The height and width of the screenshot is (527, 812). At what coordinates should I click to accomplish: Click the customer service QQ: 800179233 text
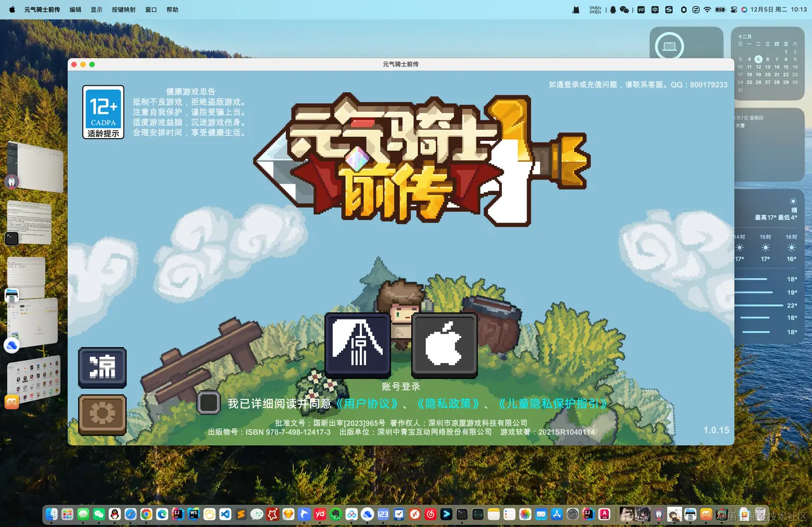(699, 85)
